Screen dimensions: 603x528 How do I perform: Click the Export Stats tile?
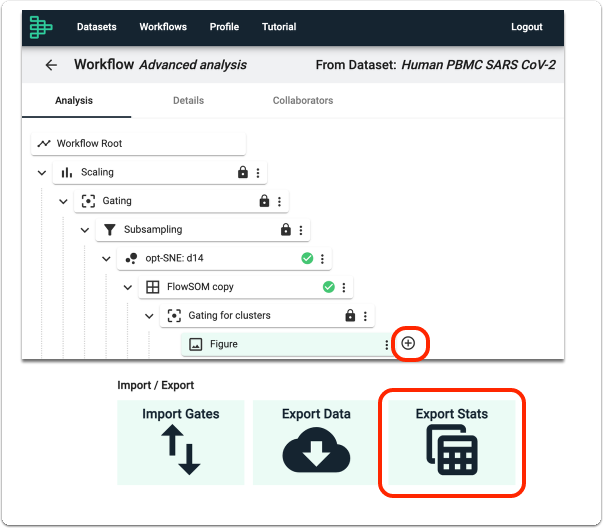(x=452, y=442)
